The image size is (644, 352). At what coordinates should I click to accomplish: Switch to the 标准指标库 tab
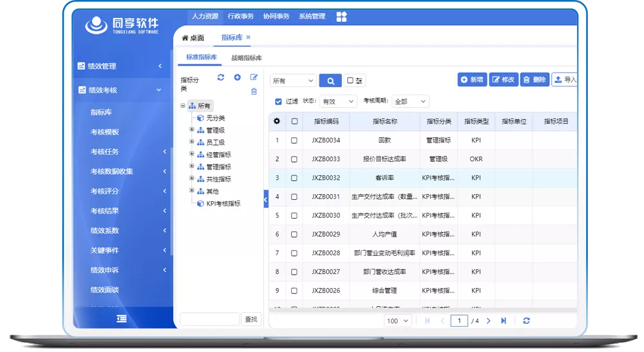coord(201,57)
